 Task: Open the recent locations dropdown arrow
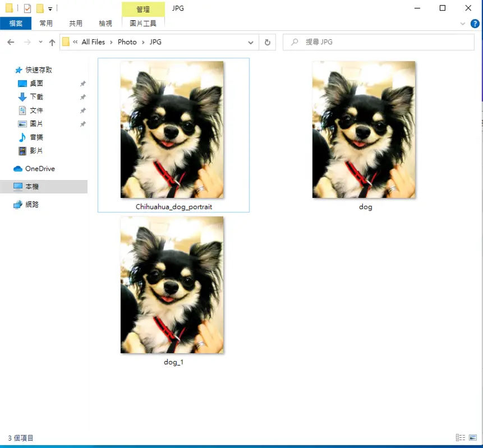pos(40,42)
